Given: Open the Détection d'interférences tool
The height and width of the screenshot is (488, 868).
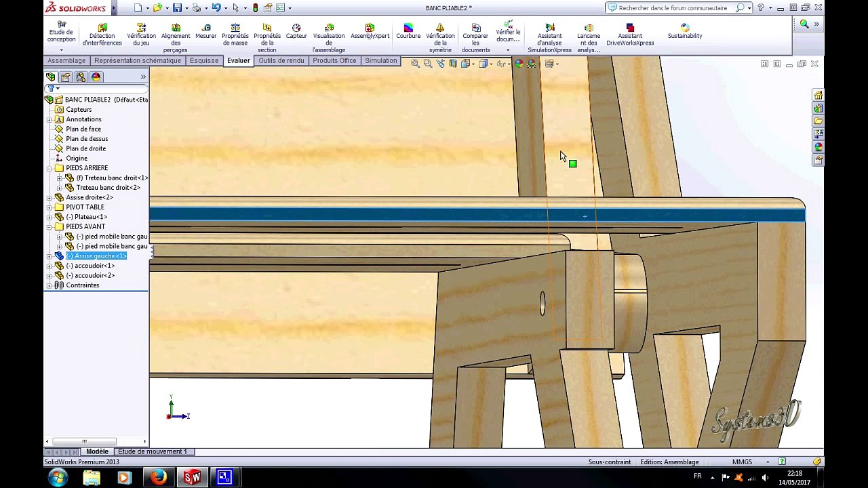Looking at the screenshot, I should pyautogui.click(x=102, y=35).
